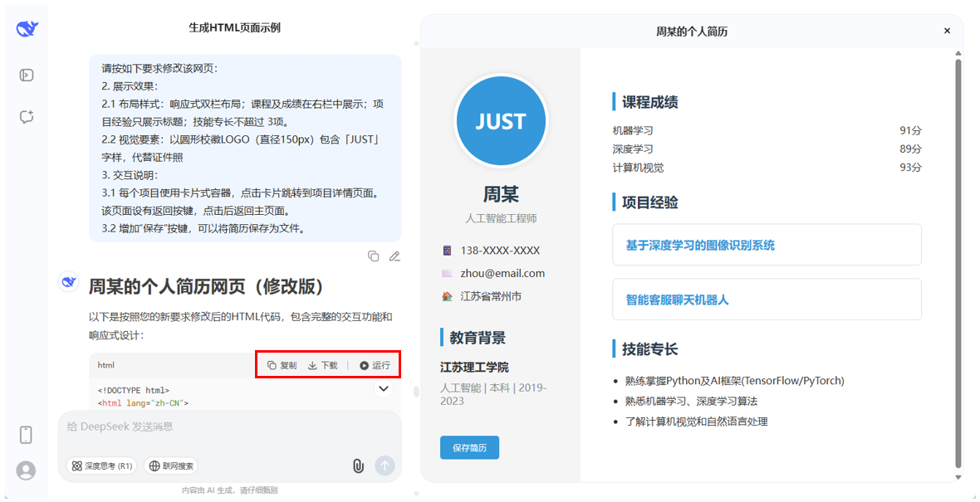Close the 周某的个人简历 preview panel
The image size is (980, 502).
947,31
